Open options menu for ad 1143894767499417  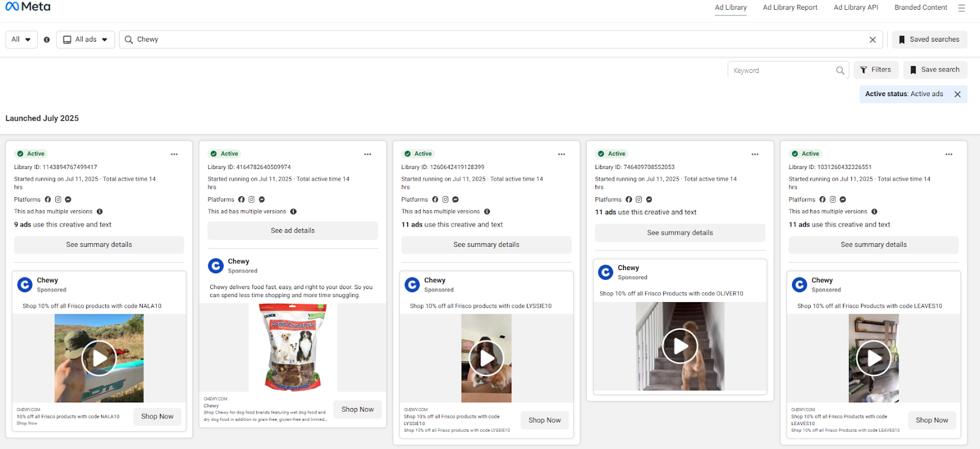coord(175,154)
